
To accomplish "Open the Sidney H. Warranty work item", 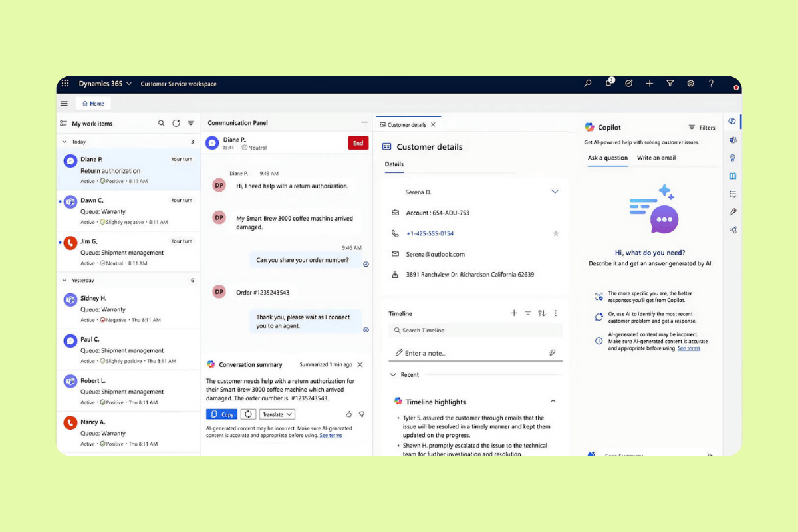I will coord(128,309).
